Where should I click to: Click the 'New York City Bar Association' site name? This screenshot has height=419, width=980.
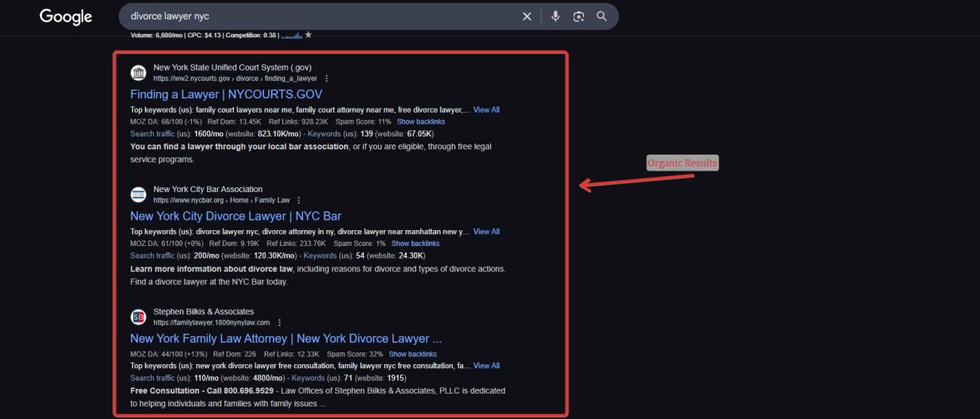pos(208,189)
